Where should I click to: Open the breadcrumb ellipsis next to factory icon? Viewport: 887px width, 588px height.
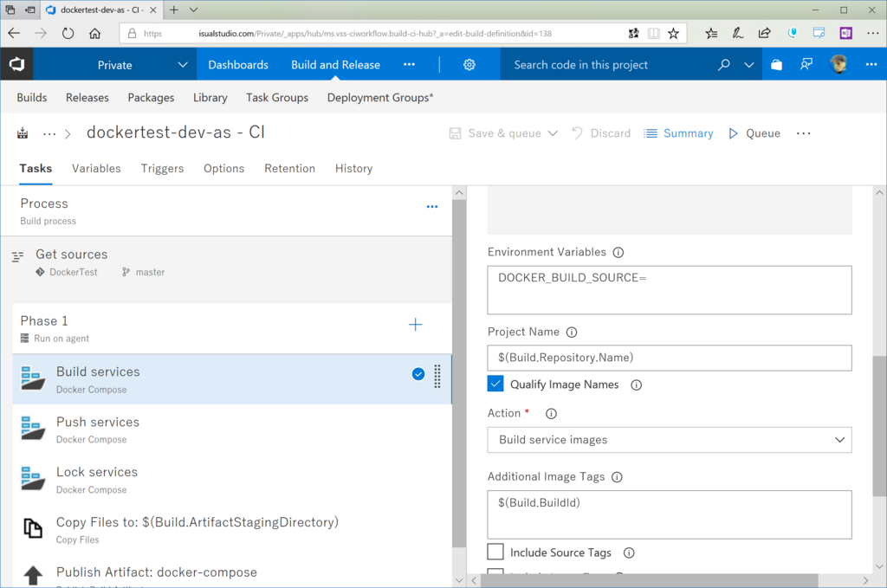pyautogui.click(x=49, y=134)
